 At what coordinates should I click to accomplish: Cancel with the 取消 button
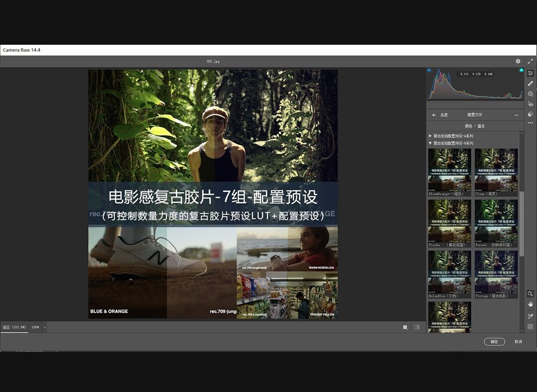(518, 341)
